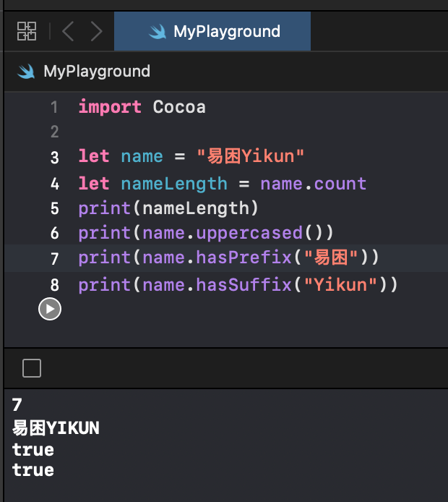Screen dimensions: 448x502
Task: Run the playground with the play button
Action: (x=49, y=309)
